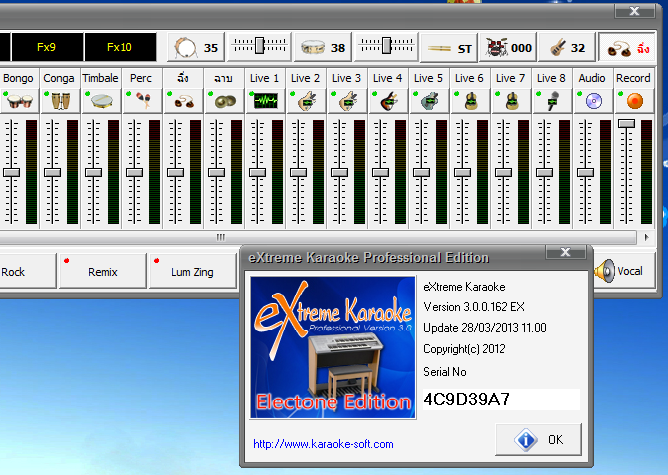Click the Record channel volume fader
Screen dimensions: 668x475
[626, 124]
